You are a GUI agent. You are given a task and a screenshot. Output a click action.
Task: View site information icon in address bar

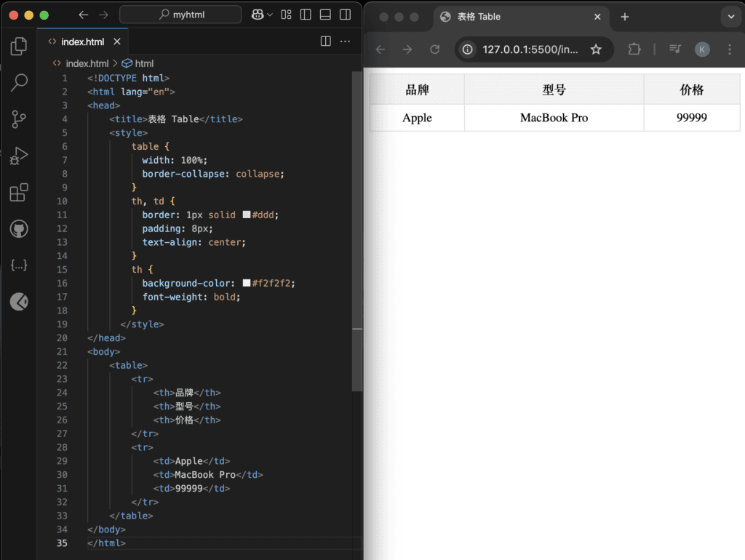tap(468, 49)
